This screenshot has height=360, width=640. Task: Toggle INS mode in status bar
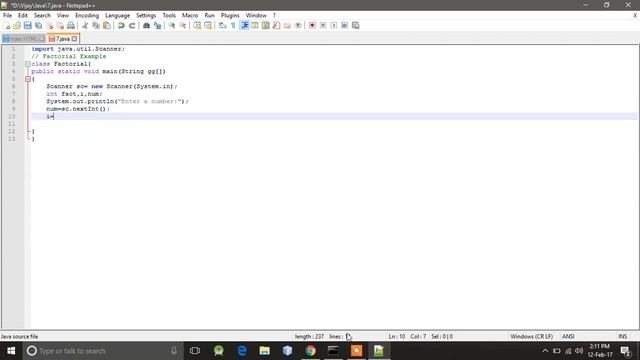point(622,336)
